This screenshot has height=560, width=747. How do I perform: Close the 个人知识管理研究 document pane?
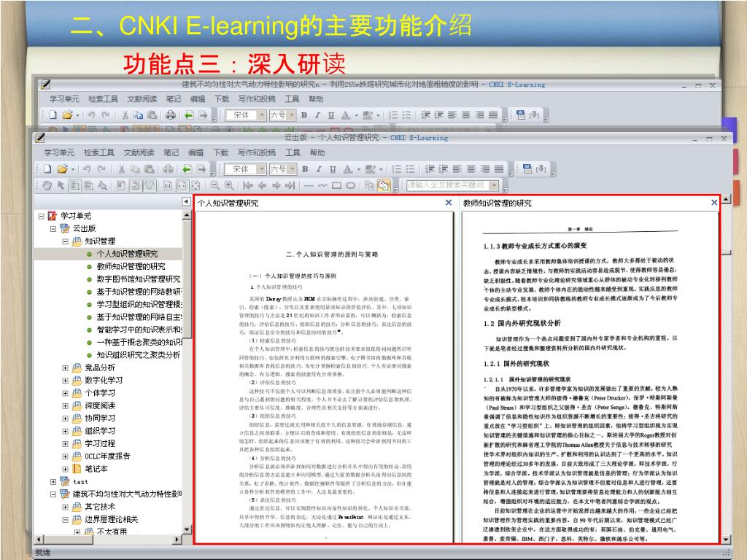[x=449, y=203]
